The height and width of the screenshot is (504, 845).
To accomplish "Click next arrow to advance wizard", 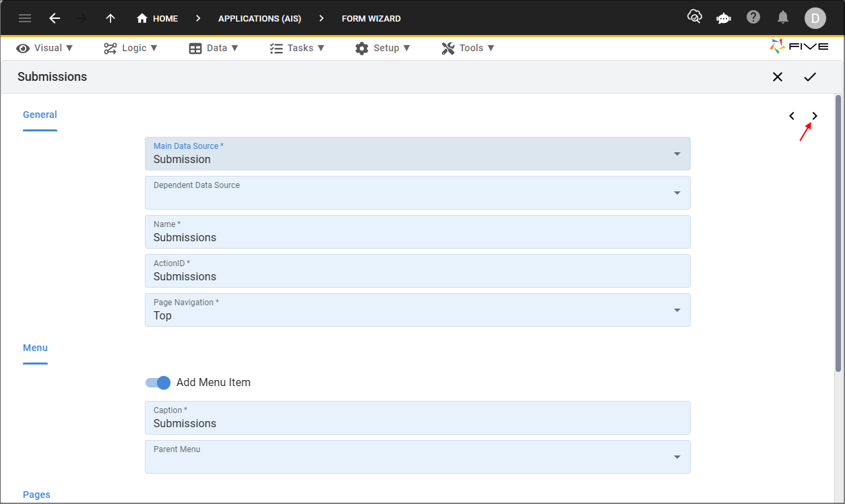I will click(814, 116).
